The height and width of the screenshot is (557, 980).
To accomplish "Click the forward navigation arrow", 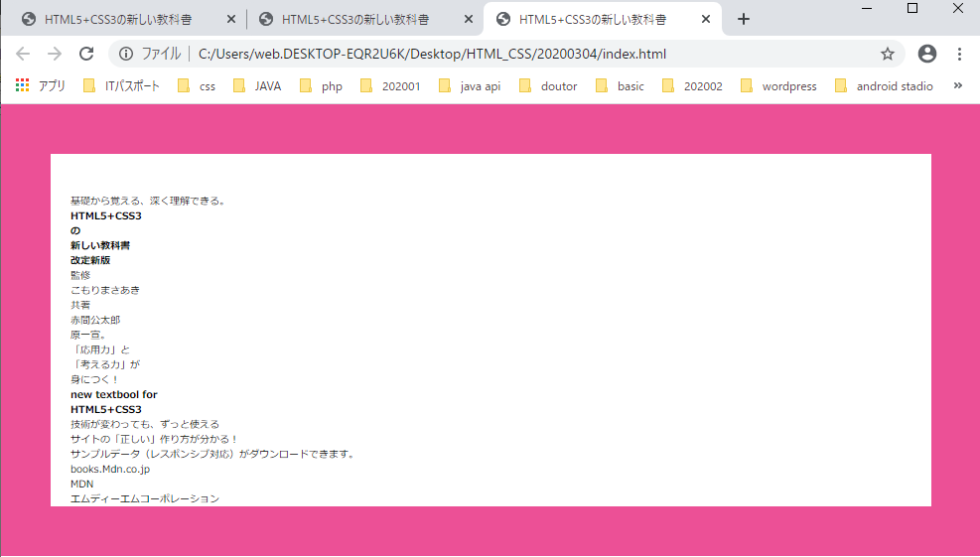I will (x=55, y=54).
